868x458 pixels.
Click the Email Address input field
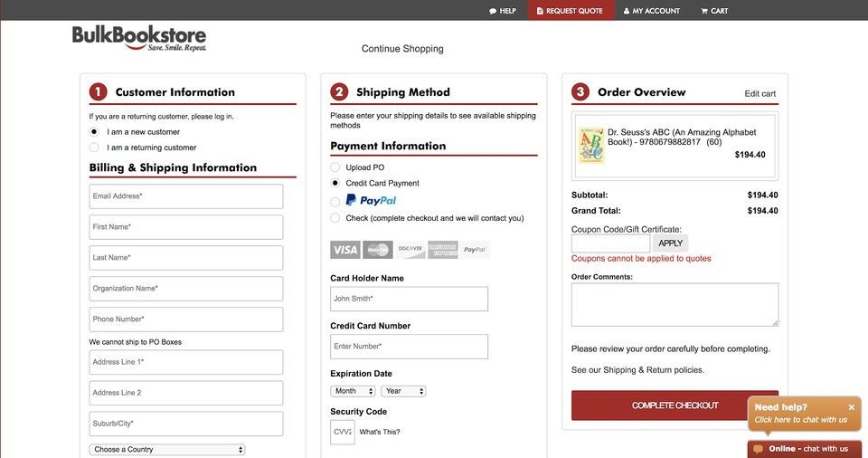pyautogui.click(x=185, y=196)
